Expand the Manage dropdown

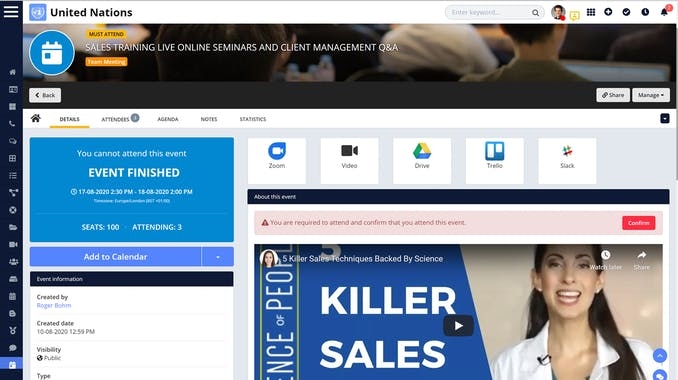pos(651,95)
